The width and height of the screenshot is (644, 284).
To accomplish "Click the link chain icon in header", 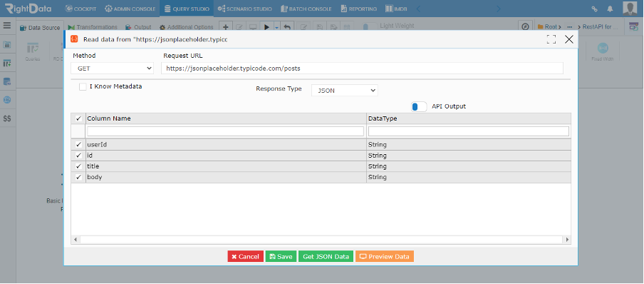I will coord(594,9).
